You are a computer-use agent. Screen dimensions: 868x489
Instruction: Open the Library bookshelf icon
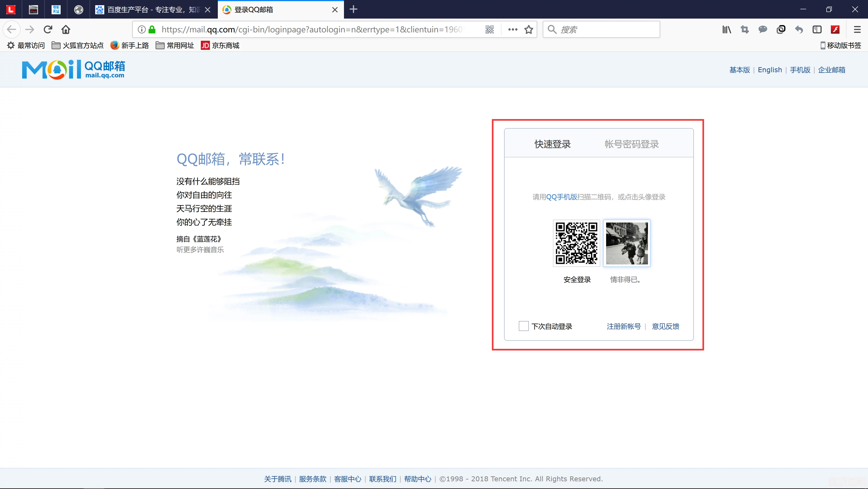pos(726,30)
